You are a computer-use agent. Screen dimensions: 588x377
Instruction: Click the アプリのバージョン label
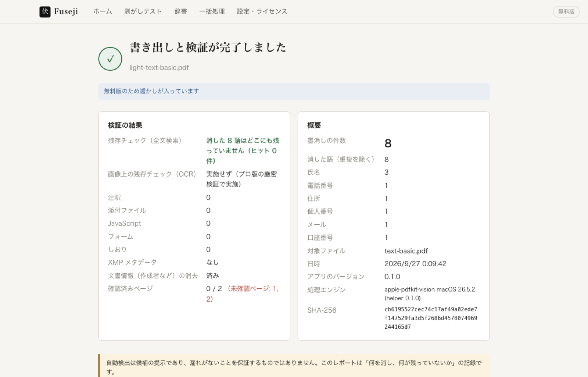(x=336, y=277)
